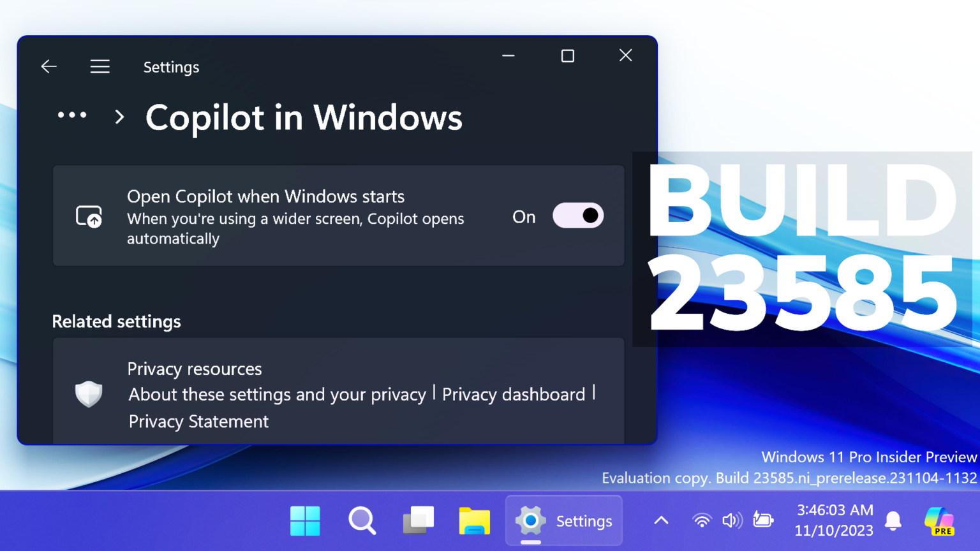980x551 pixels.
Task: Open the Settings navigation menu
Action: (100, 66)
